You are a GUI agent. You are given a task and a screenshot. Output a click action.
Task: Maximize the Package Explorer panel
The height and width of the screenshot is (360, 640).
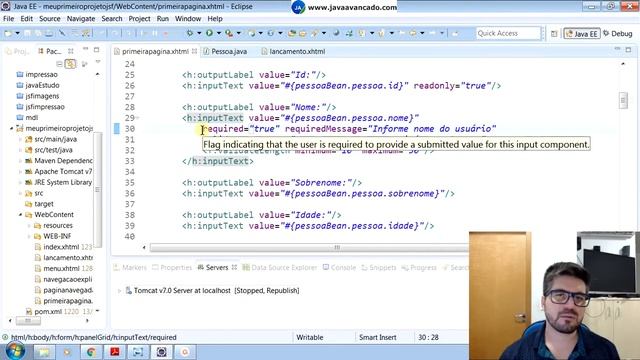coord(96,49)
